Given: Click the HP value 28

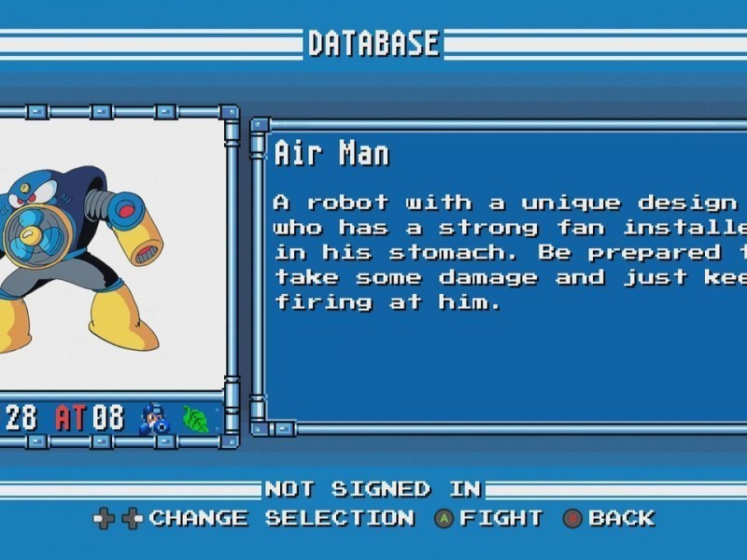Looking at the screenshot, I should [x=21, y=417].
